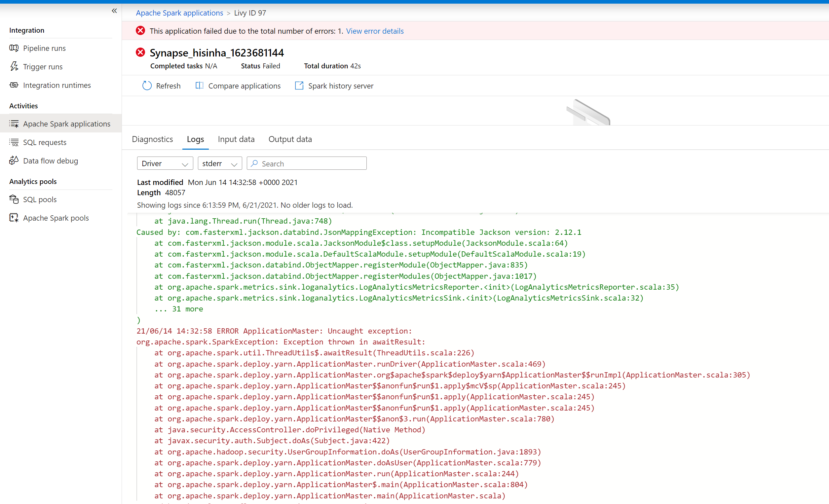Image resolution: width=829 pixels, height=504 pixels.
Task: Open the Driver dropdown
Action: 165,163
